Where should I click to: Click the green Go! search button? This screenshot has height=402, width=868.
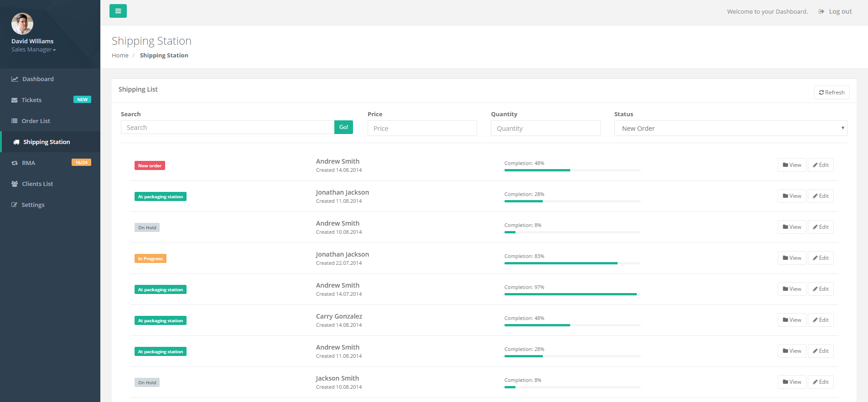343,127
